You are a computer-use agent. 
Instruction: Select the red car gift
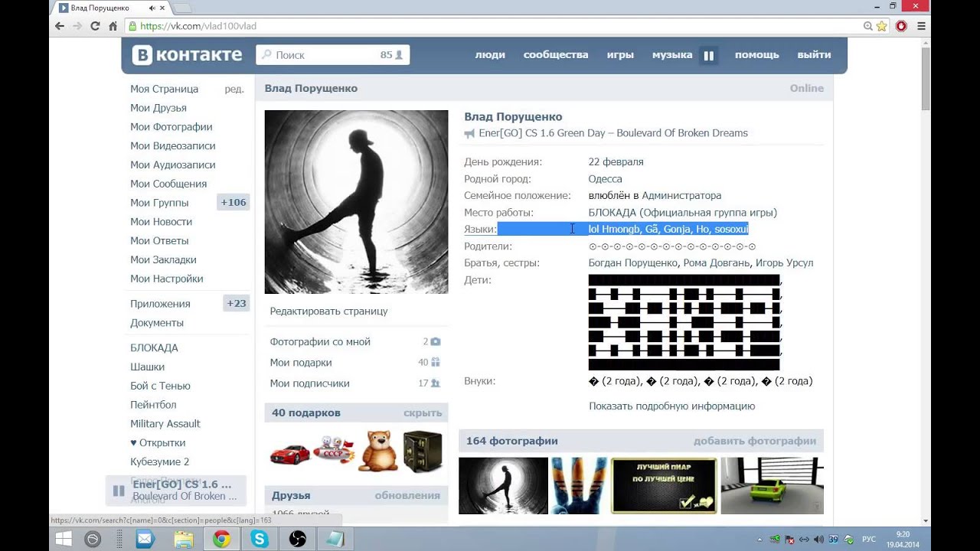tap(290, 453)
